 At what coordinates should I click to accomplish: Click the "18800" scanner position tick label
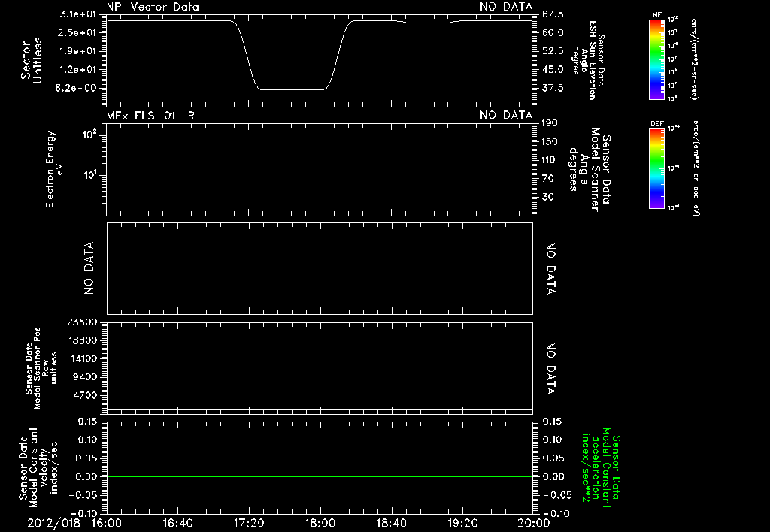point(82,340)
